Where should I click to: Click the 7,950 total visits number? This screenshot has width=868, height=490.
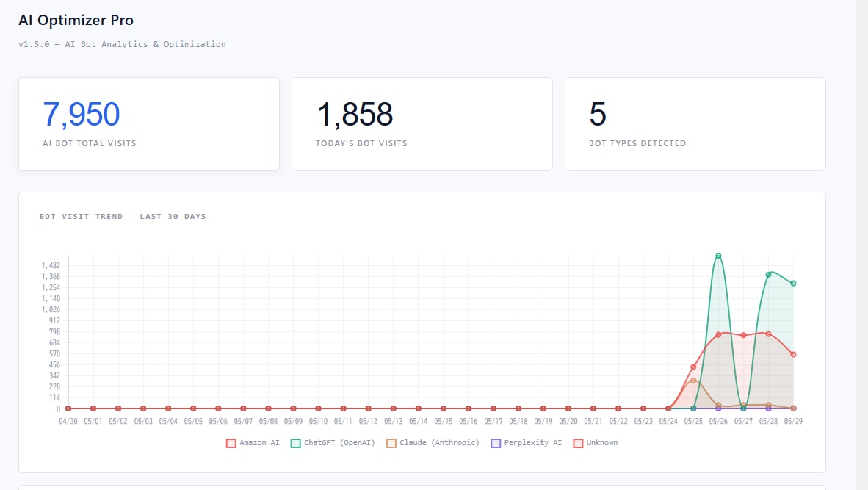click(x=82, y=114)
